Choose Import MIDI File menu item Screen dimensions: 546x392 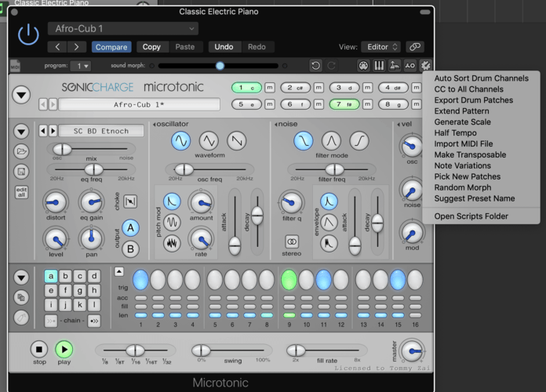pyautogui.click(x=464, y=143)
